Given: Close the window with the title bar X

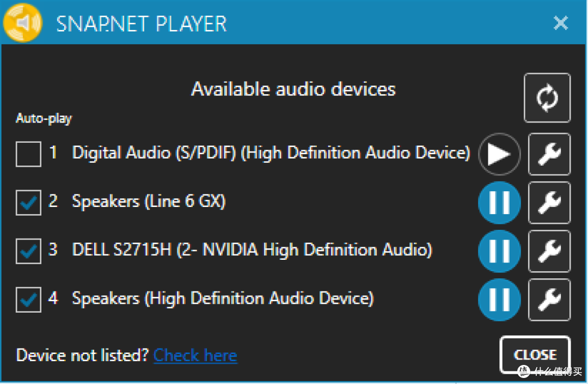Looking at the screenshot, I should pyautogui.click(x=560, y=23).
